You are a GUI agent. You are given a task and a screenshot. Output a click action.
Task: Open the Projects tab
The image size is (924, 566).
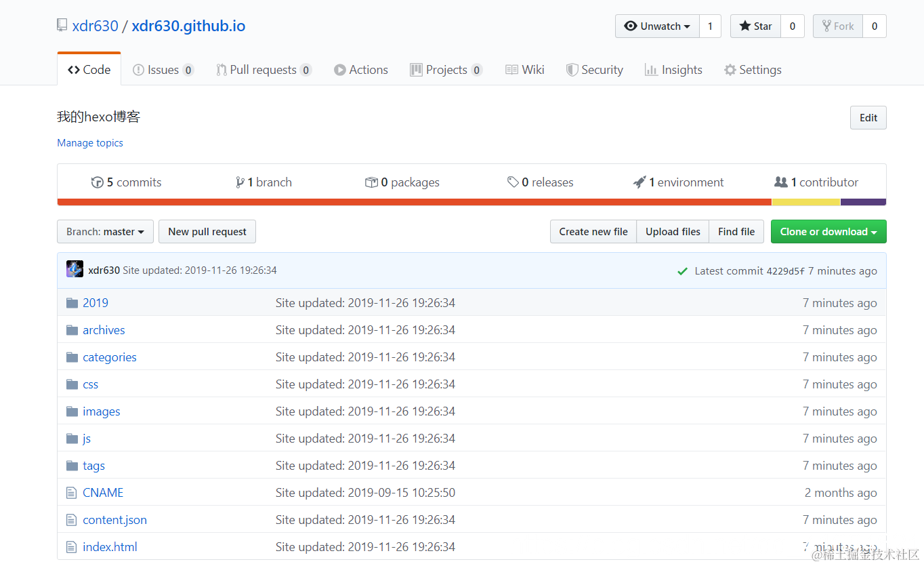click(446, 70)
